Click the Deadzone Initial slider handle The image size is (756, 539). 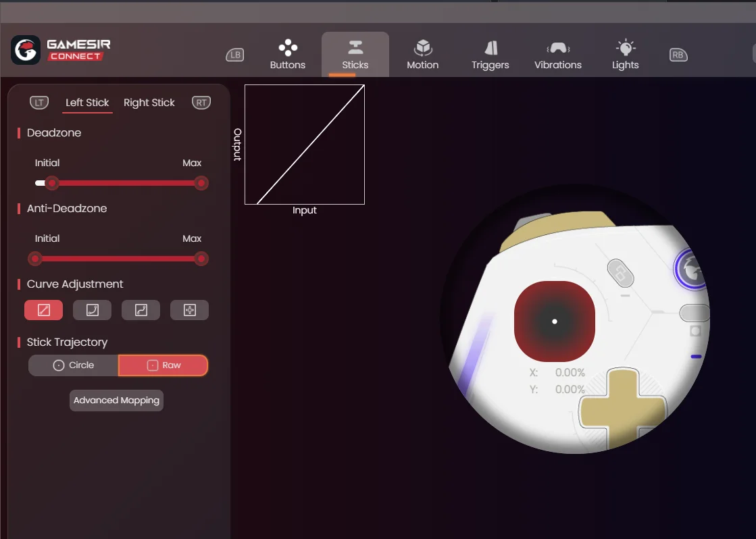51,183
